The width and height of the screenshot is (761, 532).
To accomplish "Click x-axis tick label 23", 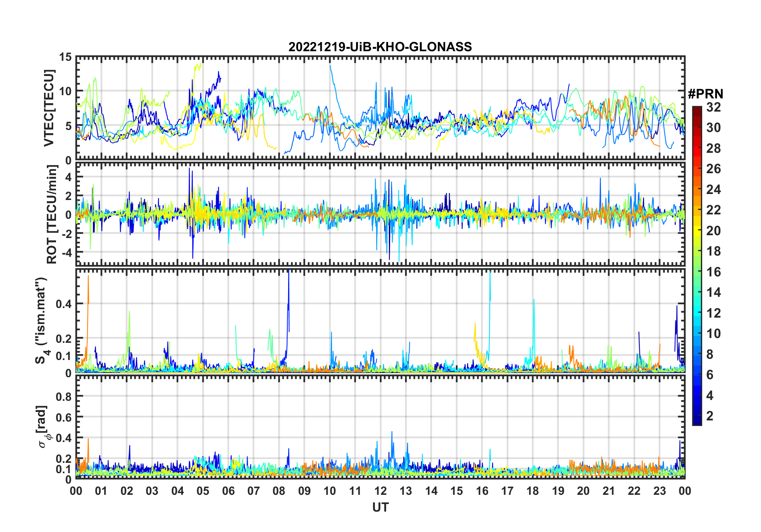I will [x=659, y=491].
